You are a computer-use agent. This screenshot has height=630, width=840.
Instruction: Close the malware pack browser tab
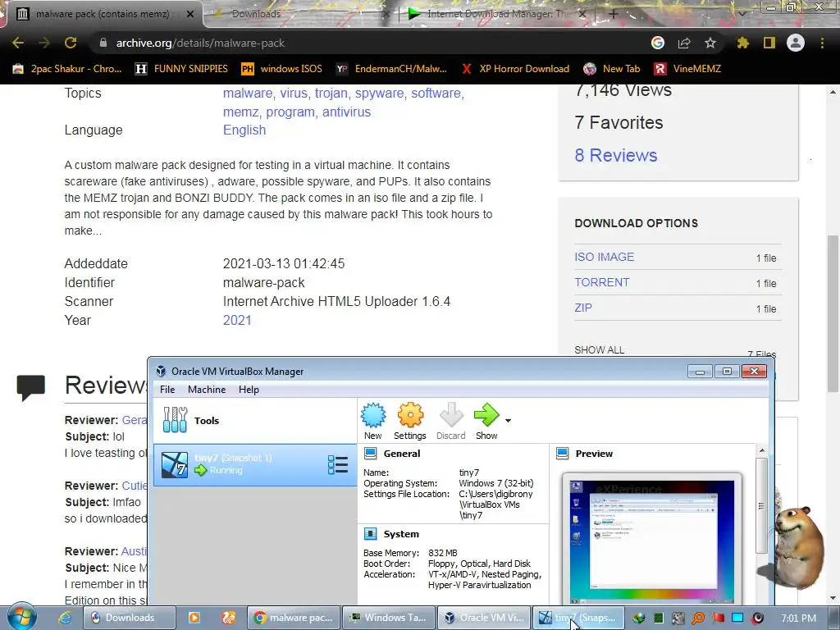pos(190,14)
